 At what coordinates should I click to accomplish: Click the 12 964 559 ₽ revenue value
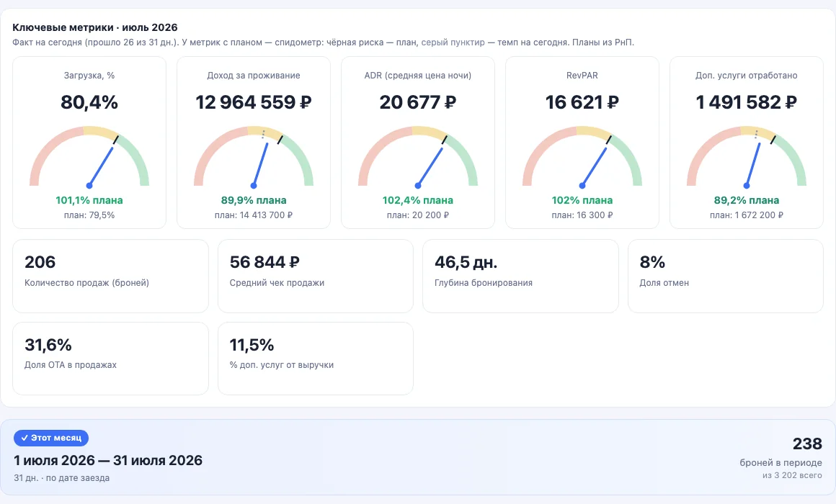[x=254, y=102]
